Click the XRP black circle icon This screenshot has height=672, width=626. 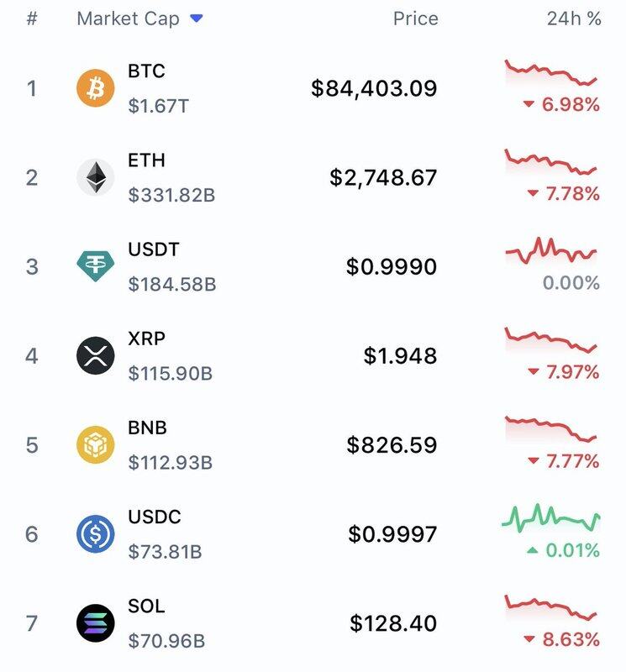[95, 355]
